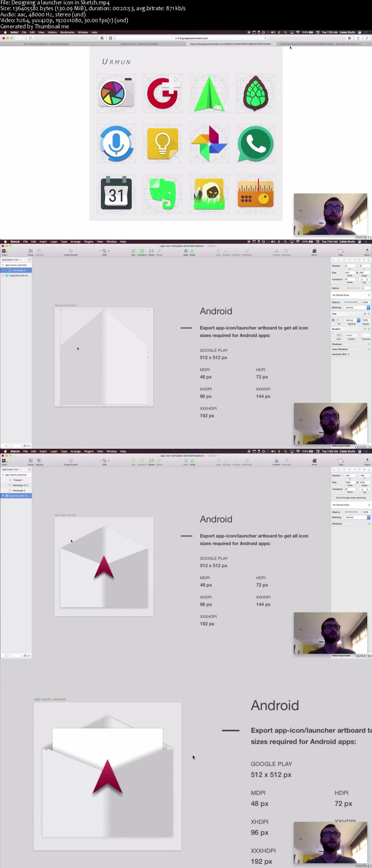Click Create Symbol in the 7:54 AM Sketch toolbar
This screenshot has width=372, height=868.
point(70,252)
